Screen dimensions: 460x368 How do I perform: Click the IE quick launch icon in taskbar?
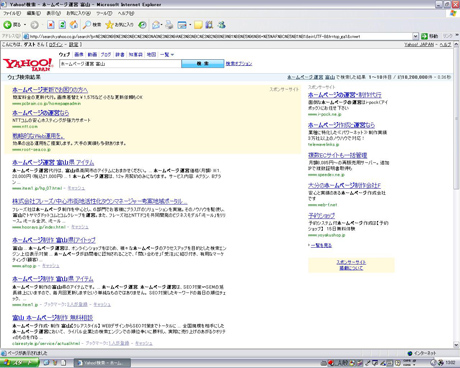(46, 363)
